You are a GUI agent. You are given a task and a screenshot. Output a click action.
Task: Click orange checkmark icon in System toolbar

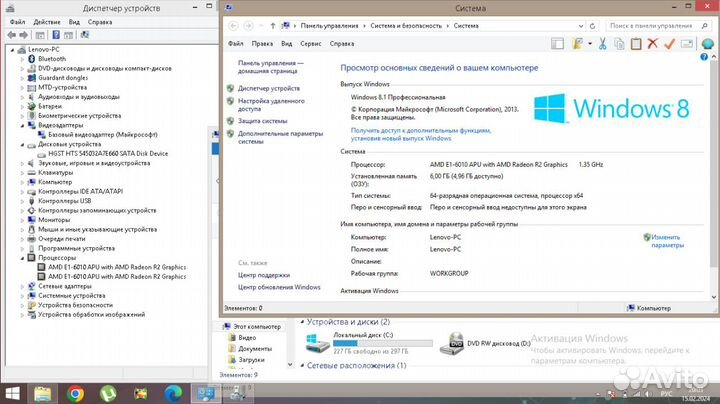[669, 44]
